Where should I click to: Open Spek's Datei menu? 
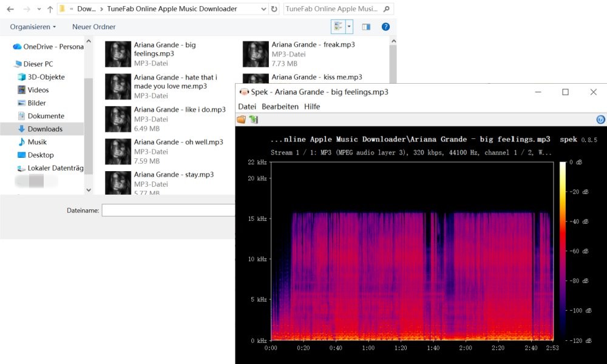click(x=247, y=106)
